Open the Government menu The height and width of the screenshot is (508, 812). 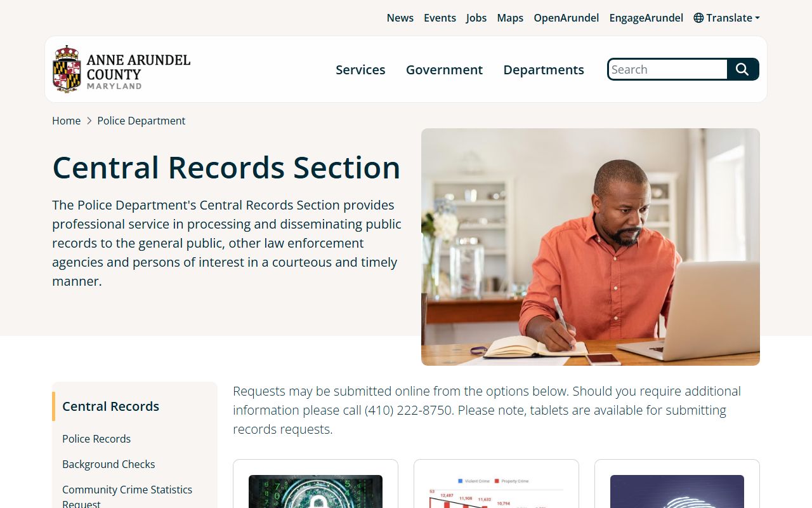pyautogui.click(x=444, y=70)
